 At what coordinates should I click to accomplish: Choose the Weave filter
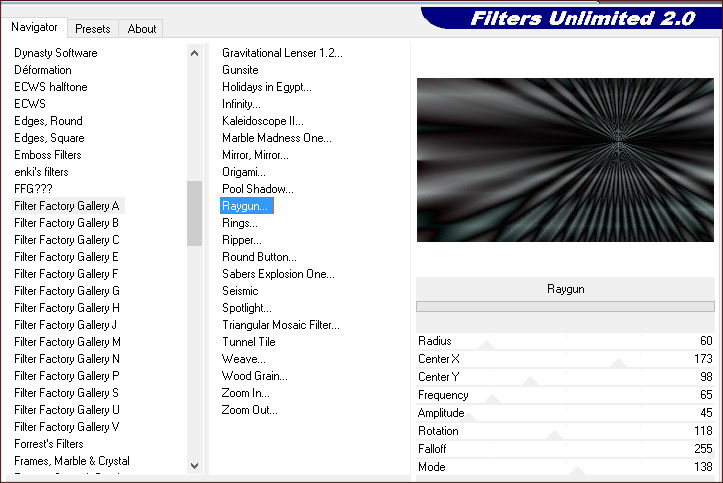pos(243,359)
